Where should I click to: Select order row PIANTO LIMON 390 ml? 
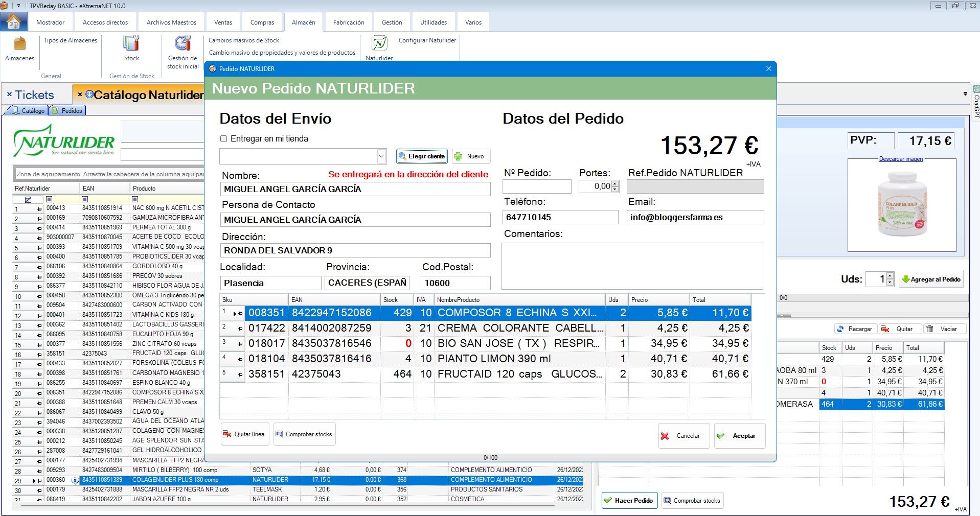click(485, 359)
